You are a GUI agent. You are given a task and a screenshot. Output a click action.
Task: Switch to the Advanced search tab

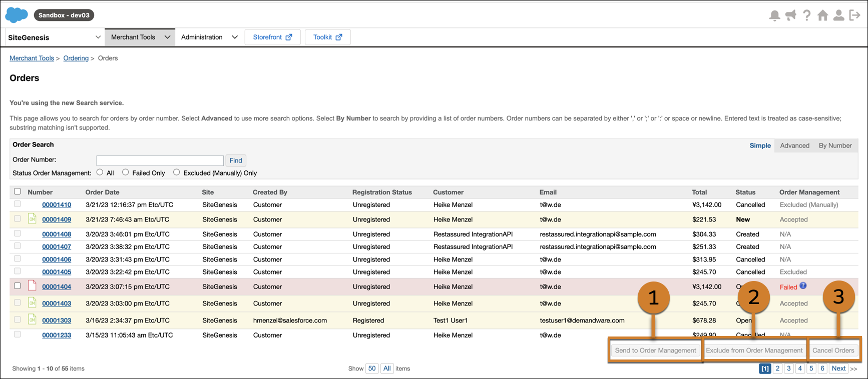coord(794,145)
